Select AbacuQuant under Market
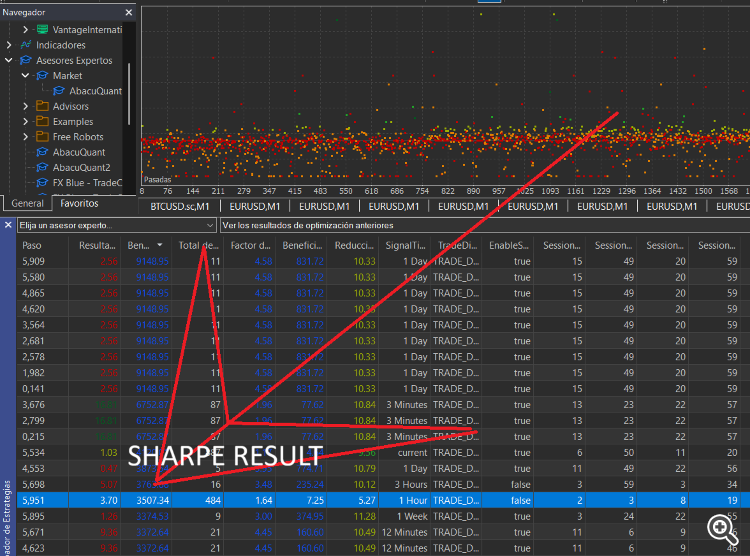Image resolution: width=750 pixels, height=556 pixels. tap(95, 91)
